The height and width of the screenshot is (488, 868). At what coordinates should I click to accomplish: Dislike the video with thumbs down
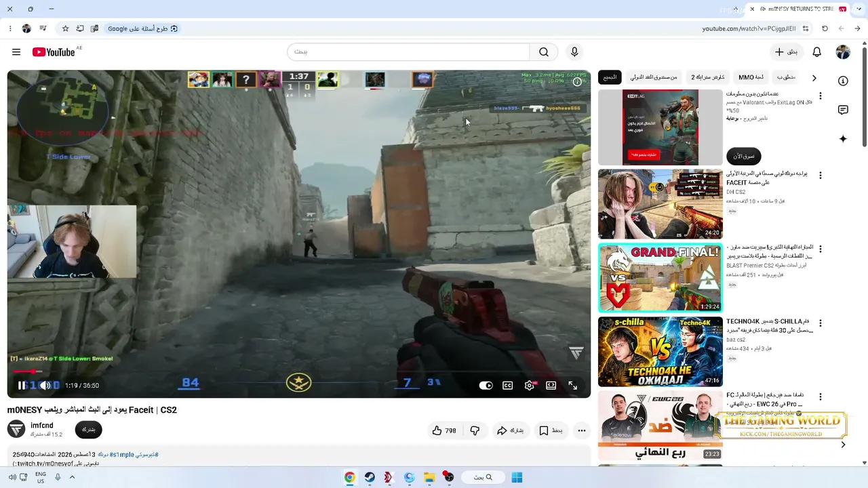point(475,430)
